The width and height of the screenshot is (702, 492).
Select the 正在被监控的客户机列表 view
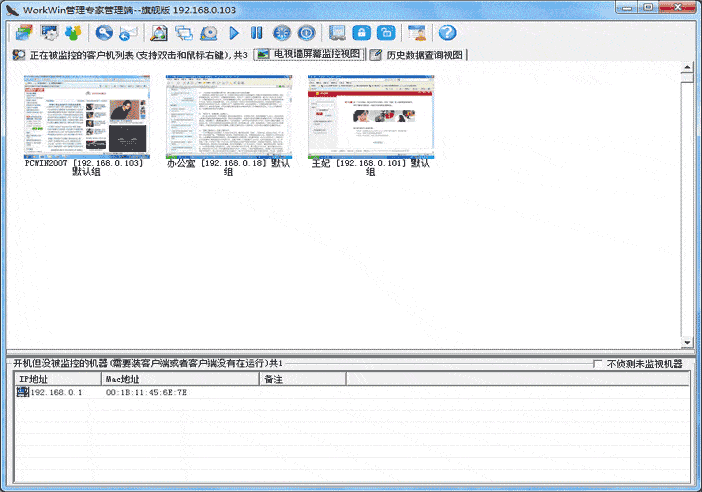point(130,55)
